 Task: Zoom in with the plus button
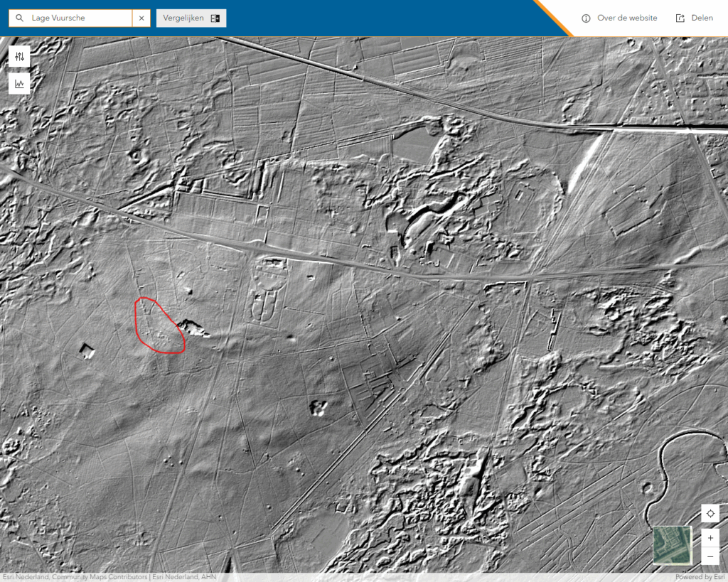(x=710, y=538)
